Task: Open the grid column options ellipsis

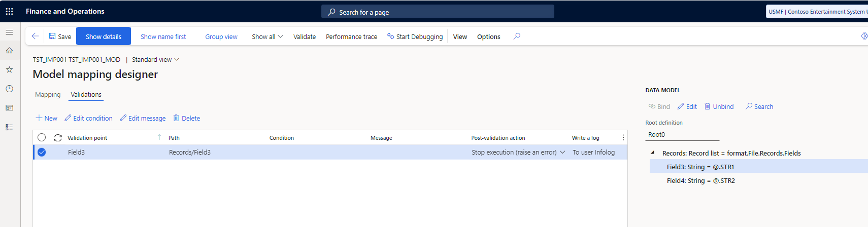Action: (623, 137)
